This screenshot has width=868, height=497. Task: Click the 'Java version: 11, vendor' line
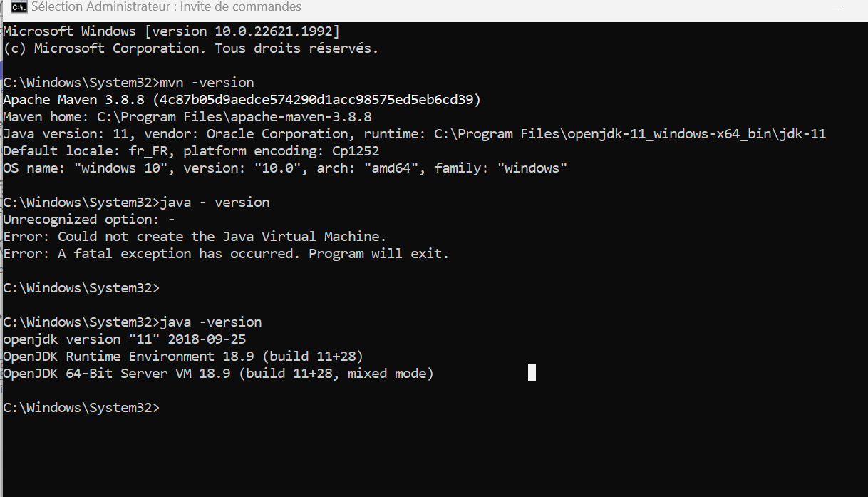coord(414,134)
